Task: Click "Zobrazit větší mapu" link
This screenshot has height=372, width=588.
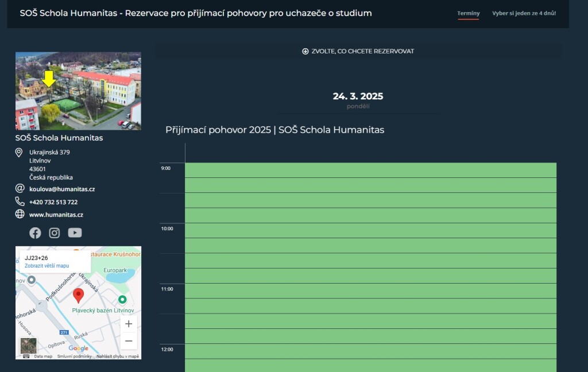Action: [47, 266]
